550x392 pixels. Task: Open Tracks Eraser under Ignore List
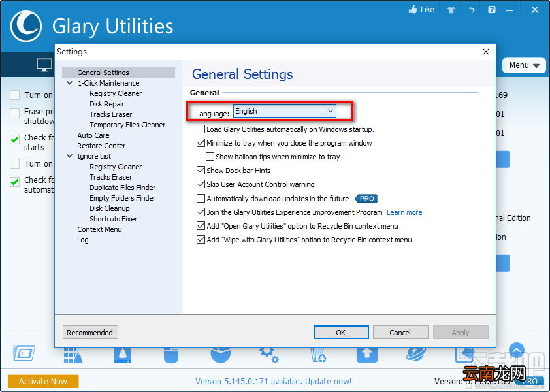[111, 177]
